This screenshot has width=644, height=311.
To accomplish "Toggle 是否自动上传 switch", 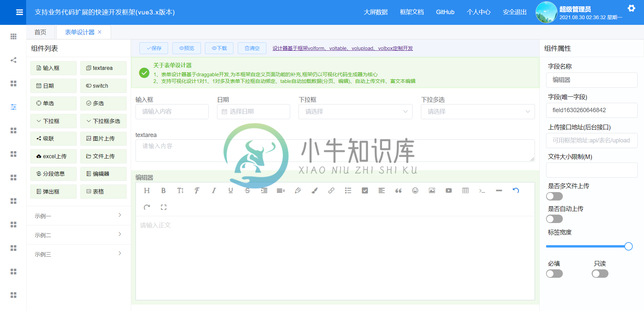I will point(554,219).
